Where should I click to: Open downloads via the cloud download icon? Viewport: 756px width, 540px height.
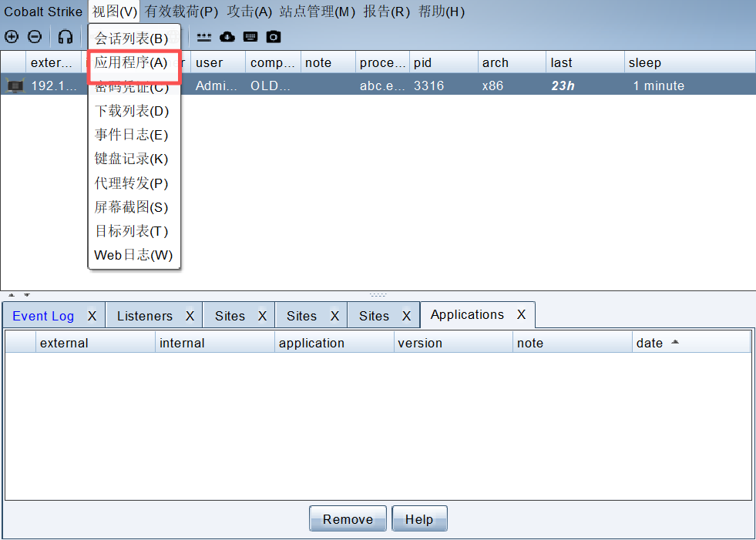227,37
